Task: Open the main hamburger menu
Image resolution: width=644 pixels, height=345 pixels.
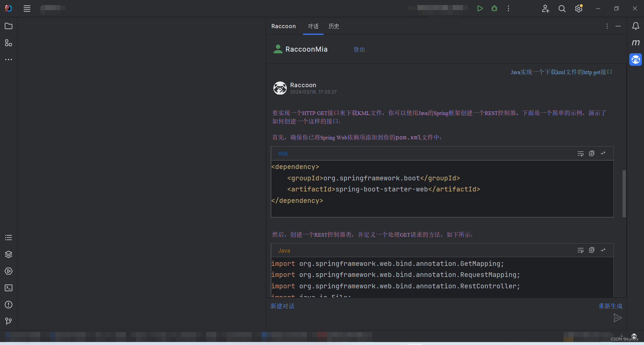Action: [27, 9]
